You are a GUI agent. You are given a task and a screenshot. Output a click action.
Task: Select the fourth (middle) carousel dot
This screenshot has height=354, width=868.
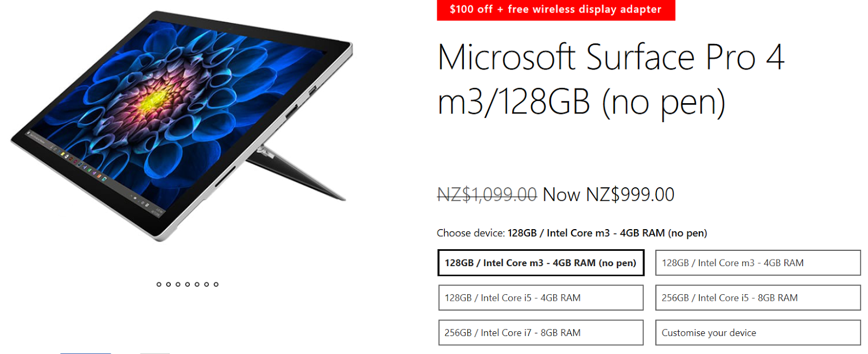(187, 285)
